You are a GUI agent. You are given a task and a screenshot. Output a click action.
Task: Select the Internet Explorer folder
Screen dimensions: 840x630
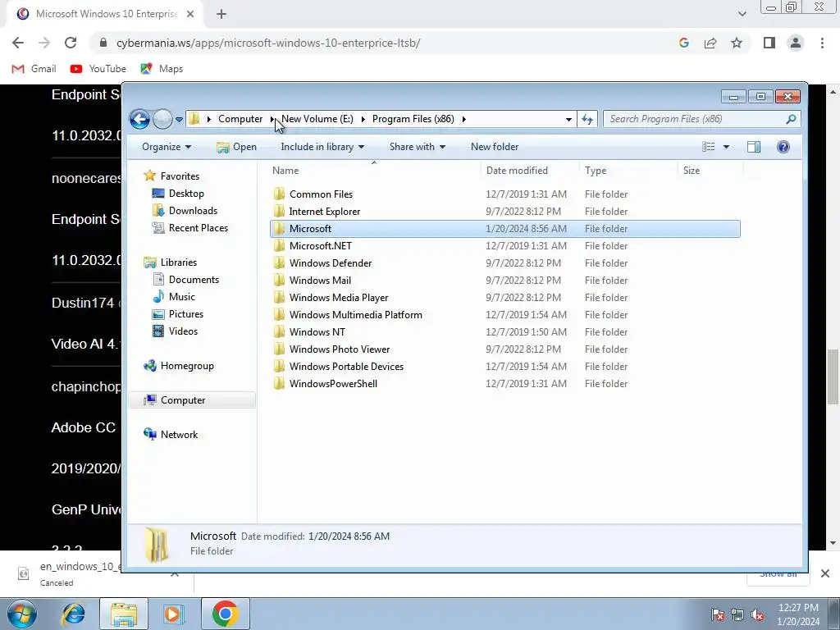(x=505, y=212)
